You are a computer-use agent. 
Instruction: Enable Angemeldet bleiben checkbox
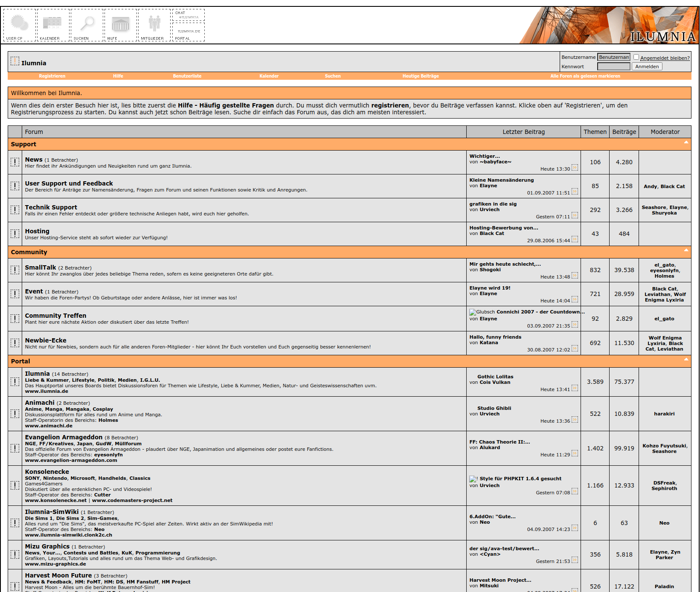click(x=636, y=57)
